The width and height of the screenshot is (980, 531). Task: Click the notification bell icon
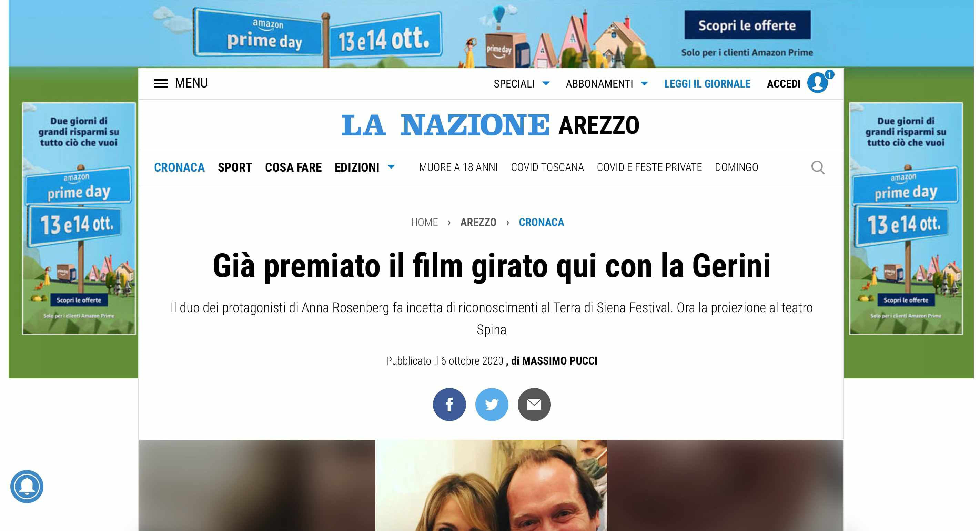(x=27, y=487)
